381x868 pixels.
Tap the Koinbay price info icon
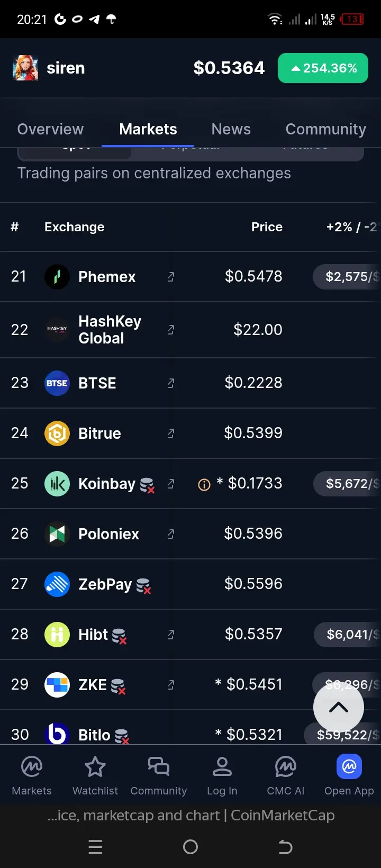[x=204, y=484]
